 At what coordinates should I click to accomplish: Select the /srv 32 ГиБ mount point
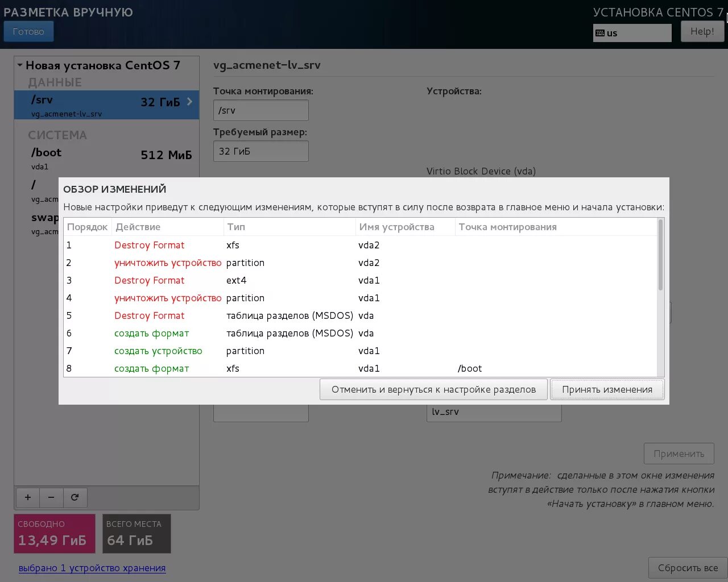click(106, 105)
